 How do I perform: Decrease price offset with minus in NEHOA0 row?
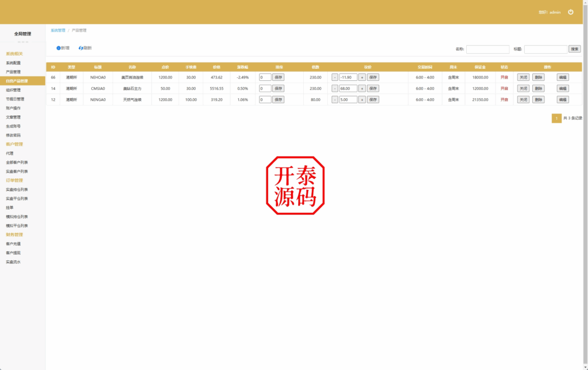(335, 77)
